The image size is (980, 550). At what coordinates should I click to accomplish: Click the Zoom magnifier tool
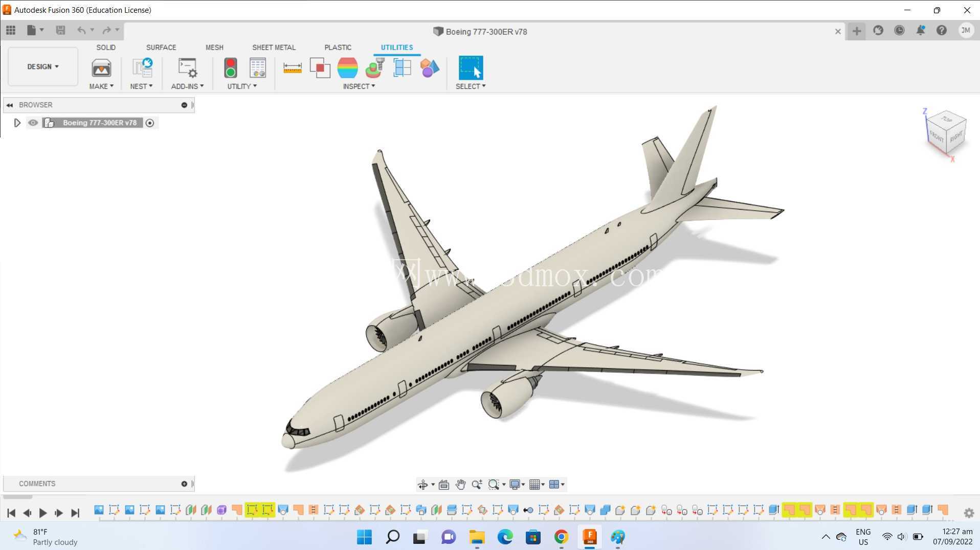pyautogui.click(x=477, y=485)
